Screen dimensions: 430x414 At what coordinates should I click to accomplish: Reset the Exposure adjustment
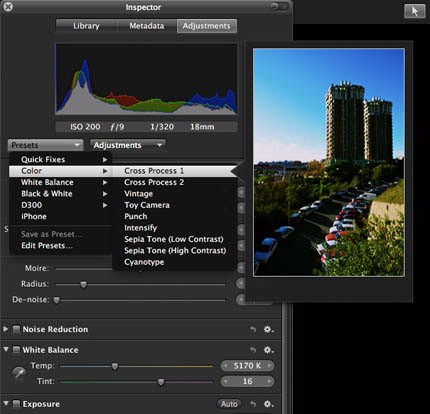click(x=253, y=404)
